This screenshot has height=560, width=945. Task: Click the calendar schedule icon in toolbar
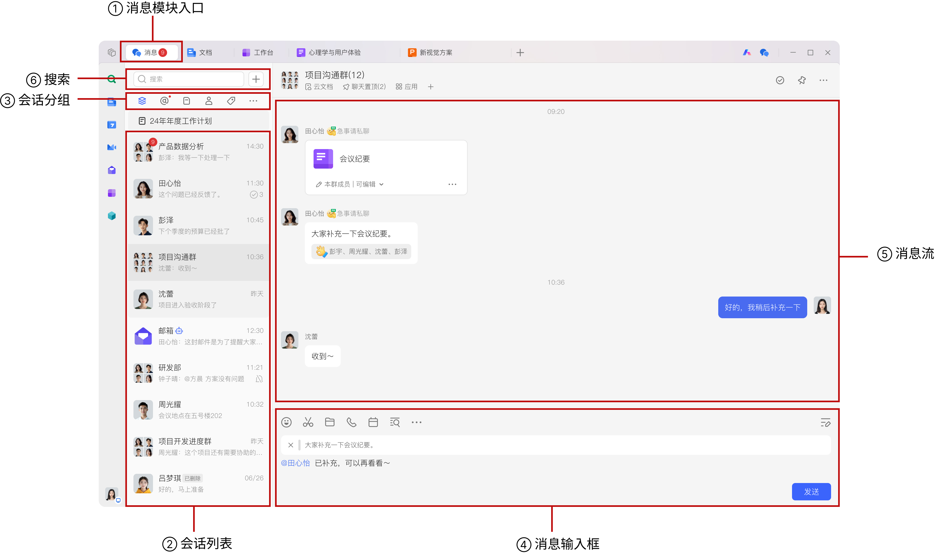tap(373, 422)
